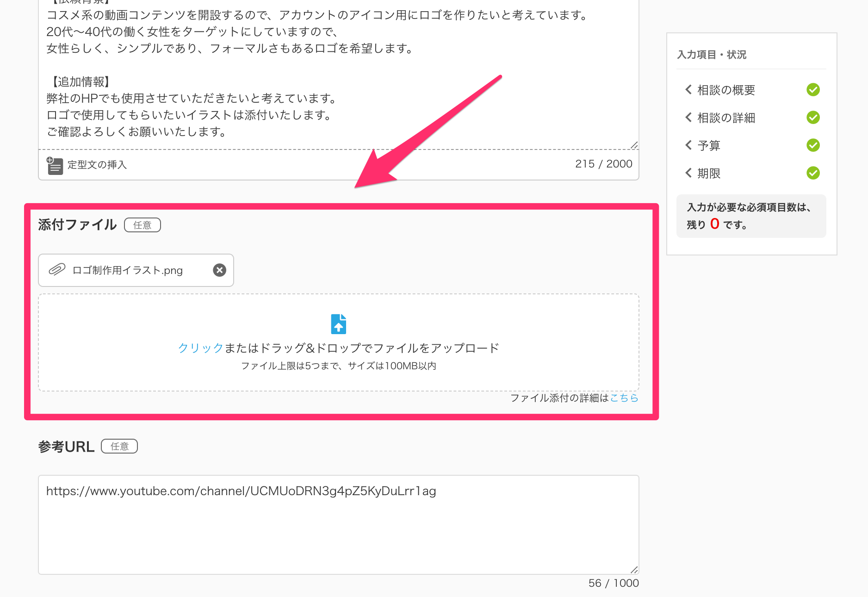This screenshot has width=868, height=597.
Task: Click green check icon for 予算
Action: tap(813, 145)
